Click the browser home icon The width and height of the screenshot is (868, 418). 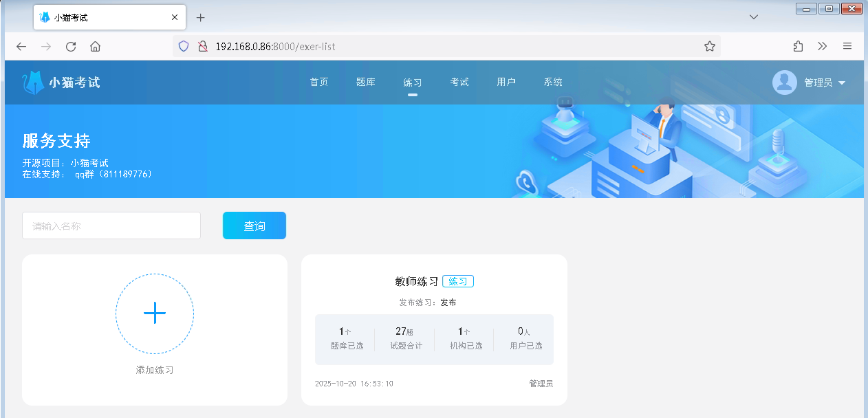point(95,46)
